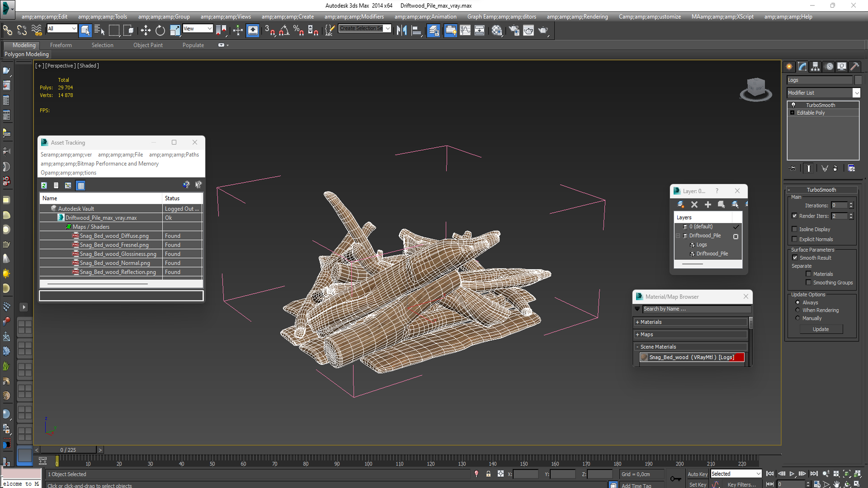
Task: Switch to the Object Paint ribbon tab
Action: 148,45
